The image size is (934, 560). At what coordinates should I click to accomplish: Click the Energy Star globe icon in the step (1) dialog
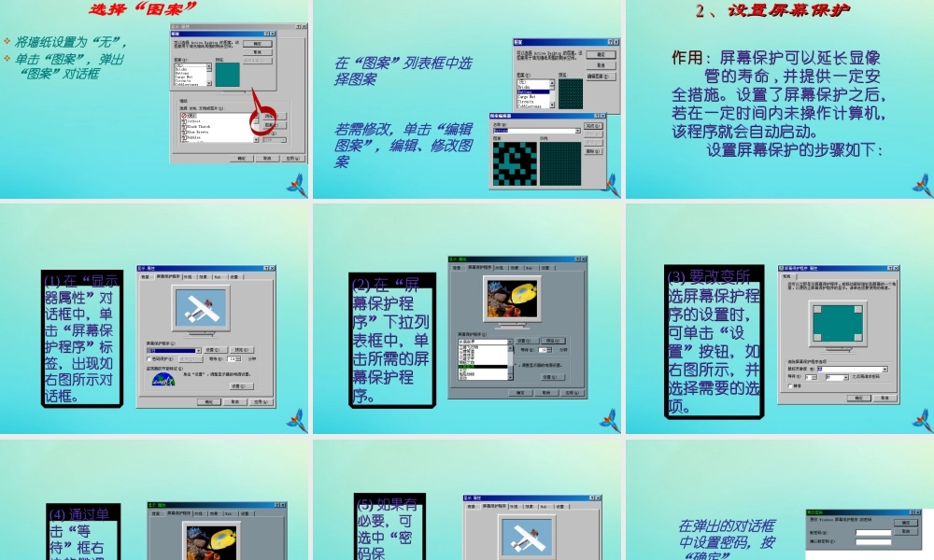tap(163, 380)
